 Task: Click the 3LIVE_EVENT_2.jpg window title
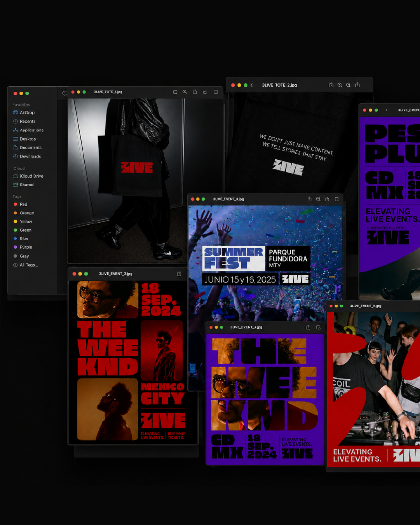115,274
